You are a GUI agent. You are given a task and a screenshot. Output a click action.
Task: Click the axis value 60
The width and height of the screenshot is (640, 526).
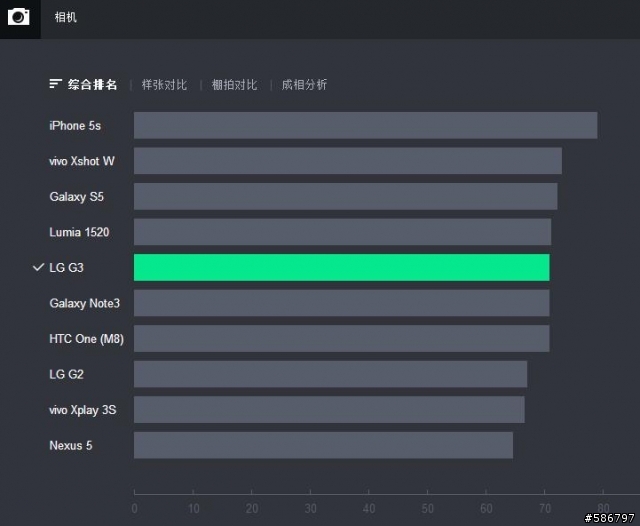[486, 508]
